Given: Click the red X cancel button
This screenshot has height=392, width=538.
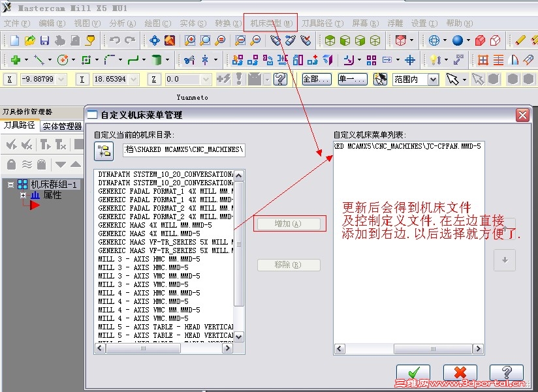Looking at the screenshot, I should point(460,372).
